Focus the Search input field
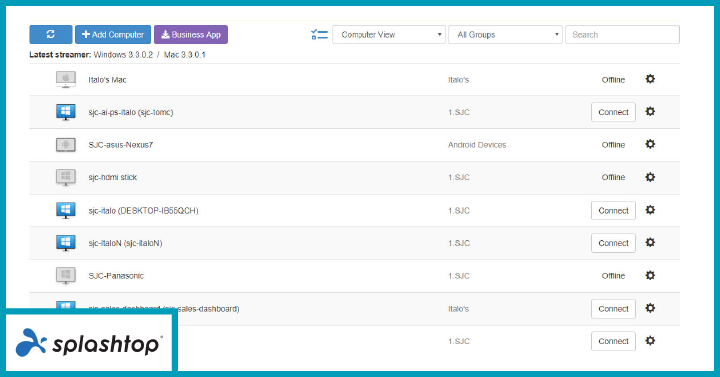 click(x=623, y=34)
